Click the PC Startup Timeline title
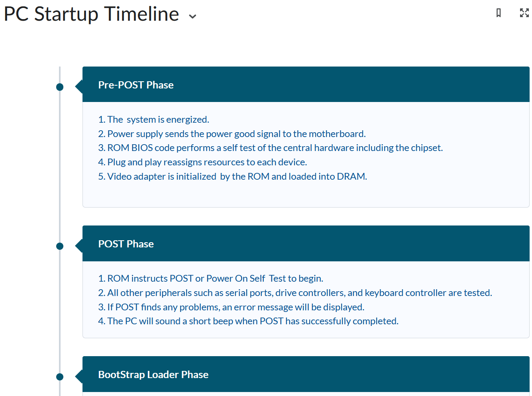 [91, 14]
